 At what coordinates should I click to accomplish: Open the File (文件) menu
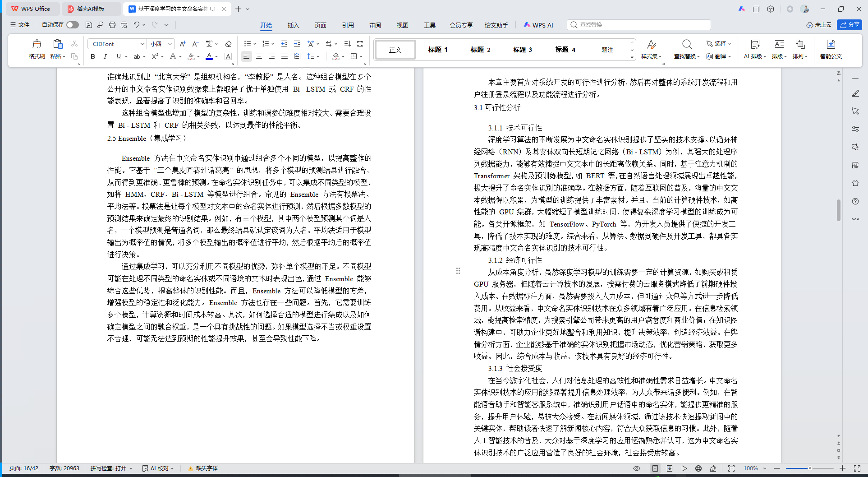coord(20,25)
